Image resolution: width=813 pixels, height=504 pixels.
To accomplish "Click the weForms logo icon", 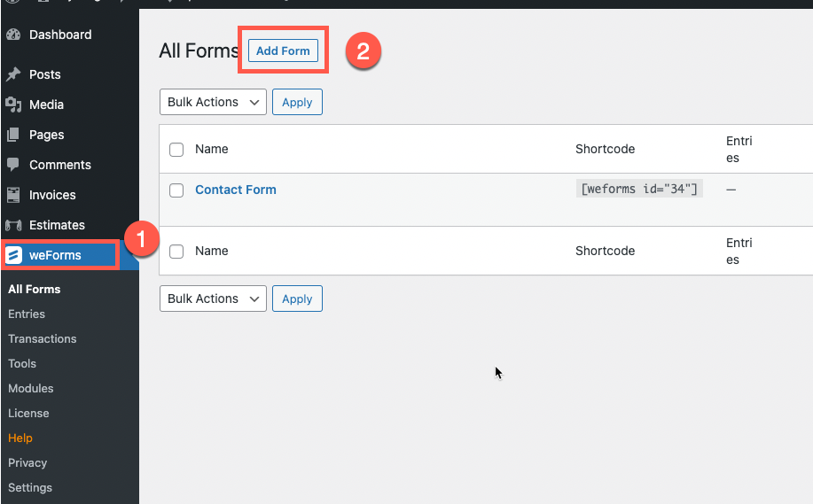I will point(14,256).
